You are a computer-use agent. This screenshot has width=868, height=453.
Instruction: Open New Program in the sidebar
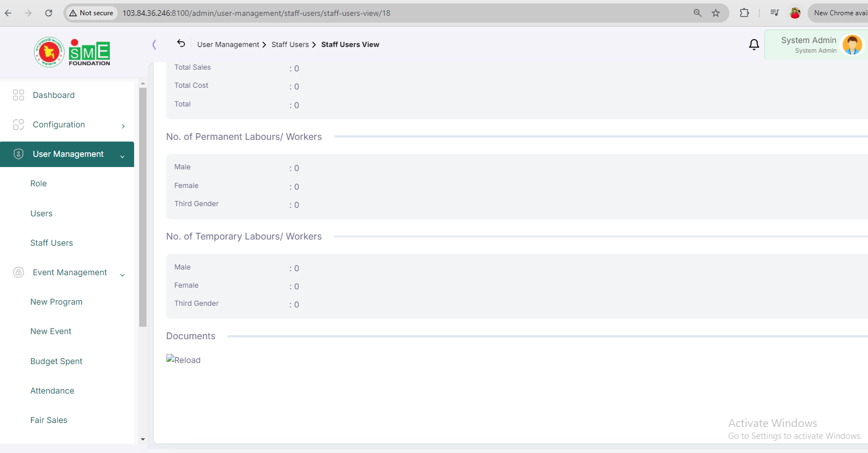click(57, 302)
